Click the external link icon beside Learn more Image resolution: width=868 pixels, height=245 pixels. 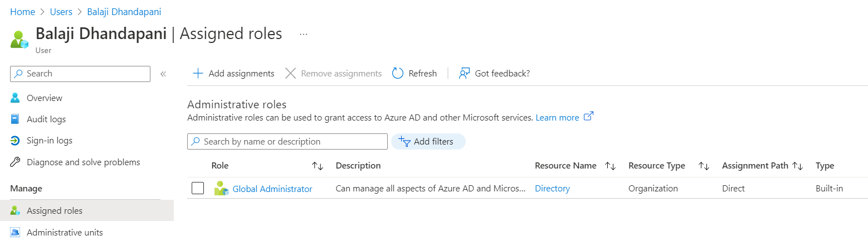click(588, 117)
